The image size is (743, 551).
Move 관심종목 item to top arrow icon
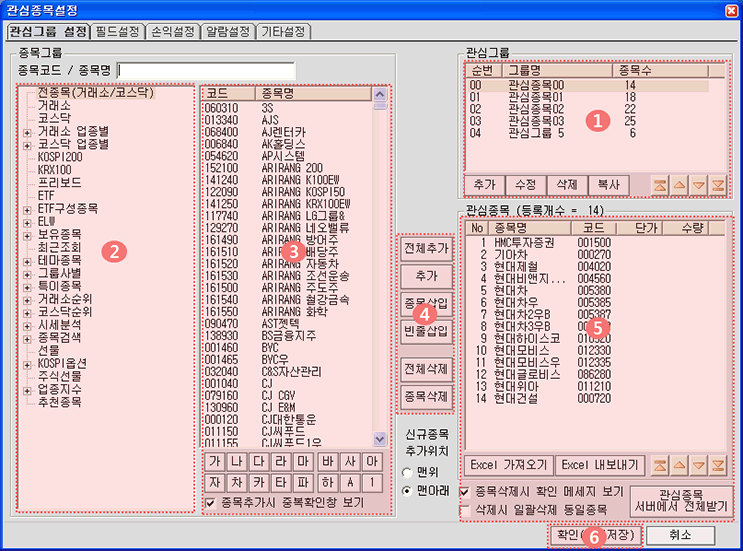click(x=660, y=466)
